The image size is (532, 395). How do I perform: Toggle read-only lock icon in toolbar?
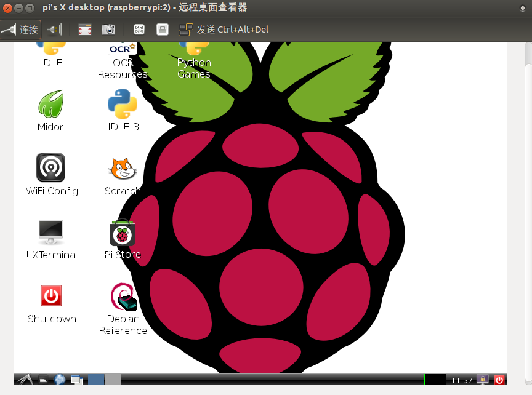coord(163,30)
